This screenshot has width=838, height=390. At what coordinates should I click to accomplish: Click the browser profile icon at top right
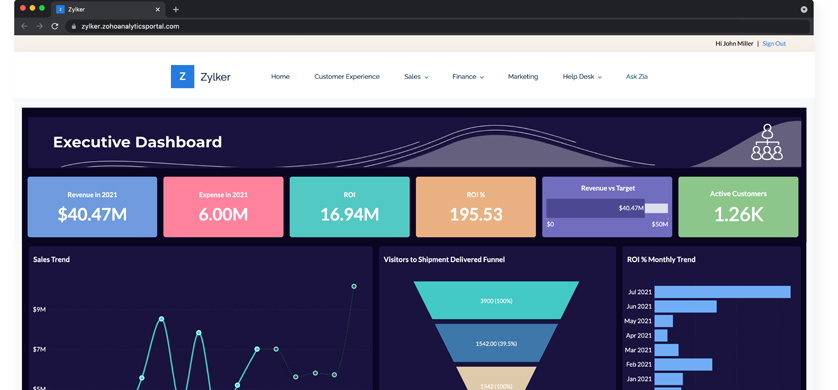(804, 10)
